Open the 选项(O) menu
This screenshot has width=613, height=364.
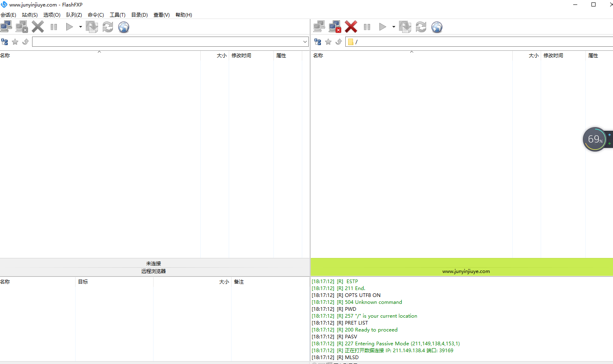pyautogui.click(x=52, y=15)
